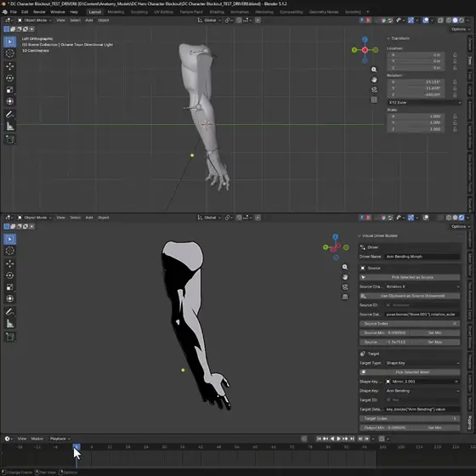
Task: Toggle lock on Rotation X
Action: [455, 82]
